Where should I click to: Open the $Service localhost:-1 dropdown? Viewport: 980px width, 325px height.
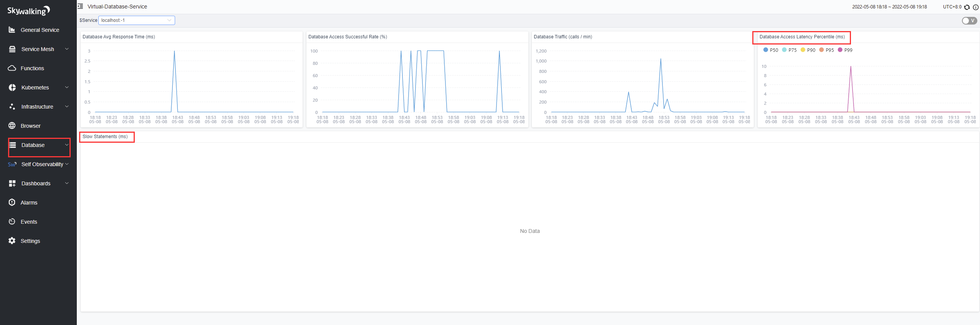point(136,20)
